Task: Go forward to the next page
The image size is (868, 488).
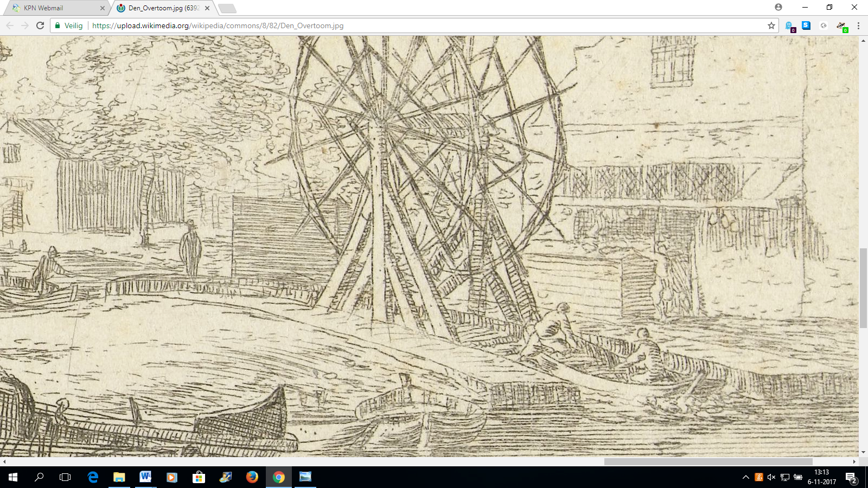Action: pos(25,25)
